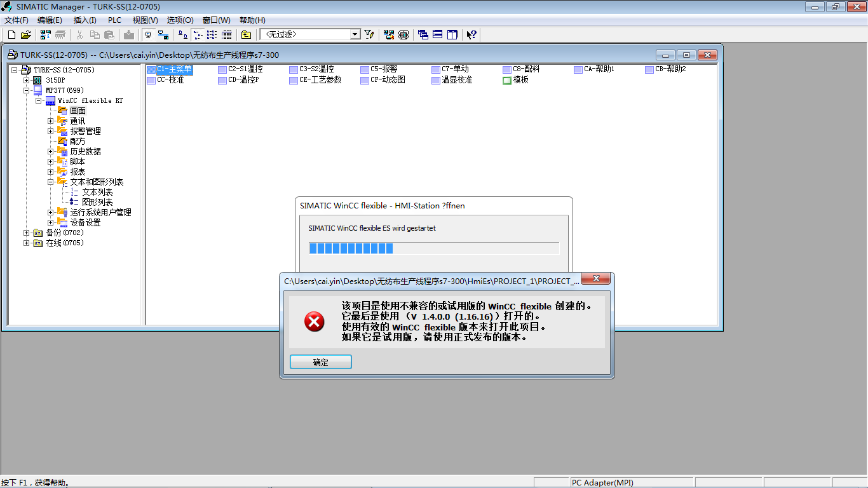Viewport: 868px width, 488px height.
Task: Expand the 报警管理 folder
Action: pyautogui.click(x=51, y=131)
